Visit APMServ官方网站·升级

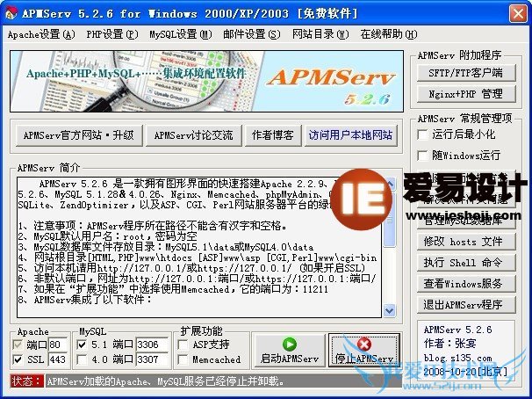[x=79, y=135]
